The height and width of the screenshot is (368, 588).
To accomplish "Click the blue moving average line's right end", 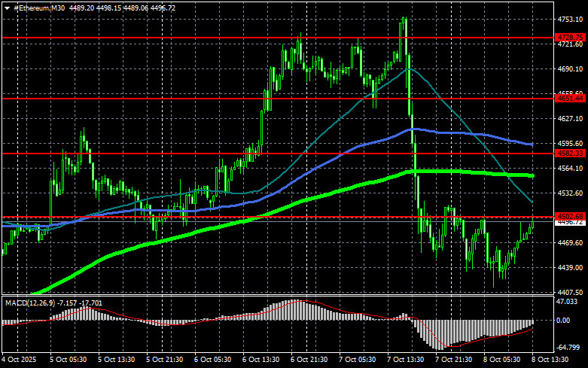I will pos(532,144).
